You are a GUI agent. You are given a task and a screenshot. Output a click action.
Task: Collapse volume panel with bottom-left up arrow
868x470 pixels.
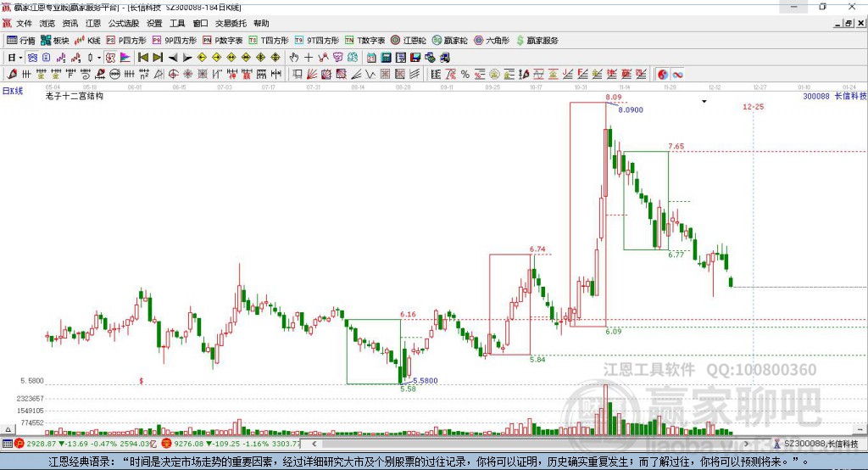coord(8,429)
